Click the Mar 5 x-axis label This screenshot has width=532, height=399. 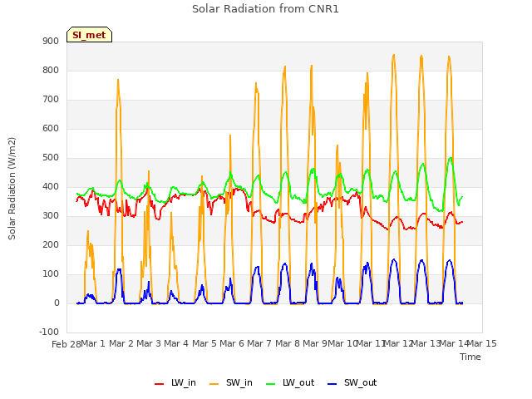pyautogui.click(x=204, y=343)
